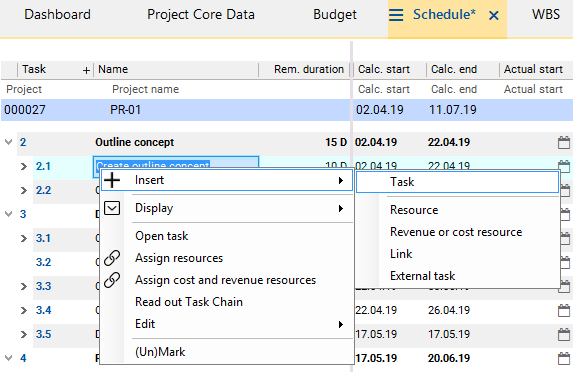Open calendar icon in row 3.4
Viewport: 573px width, 372px height.
(x=564, y=310)
